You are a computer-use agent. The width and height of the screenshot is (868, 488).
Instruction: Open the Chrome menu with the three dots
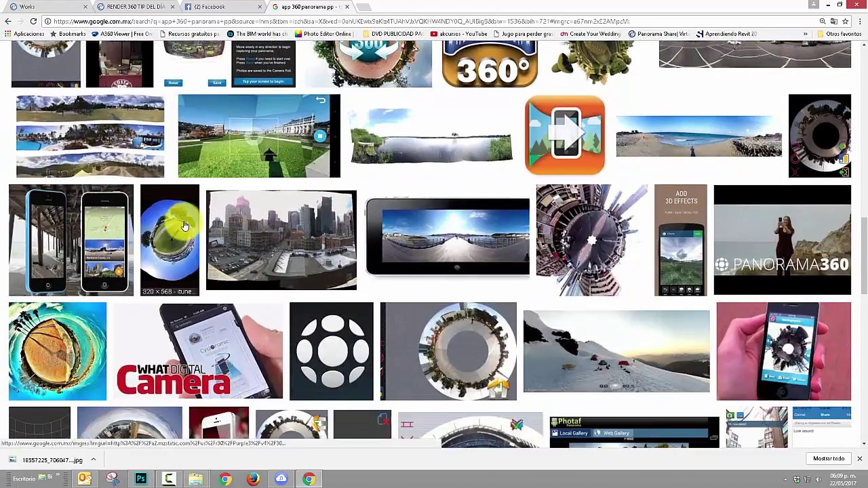(x=859, y=21)
